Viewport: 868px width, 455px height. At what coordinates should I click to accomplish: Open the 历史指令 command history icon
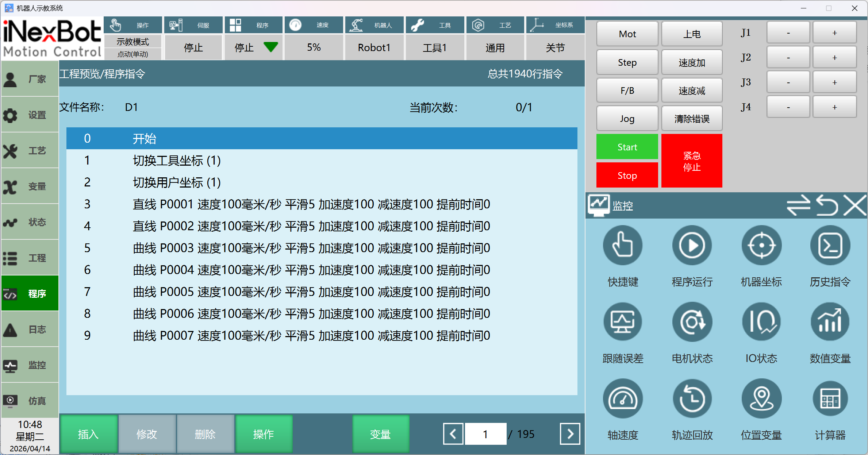point(830,246)
